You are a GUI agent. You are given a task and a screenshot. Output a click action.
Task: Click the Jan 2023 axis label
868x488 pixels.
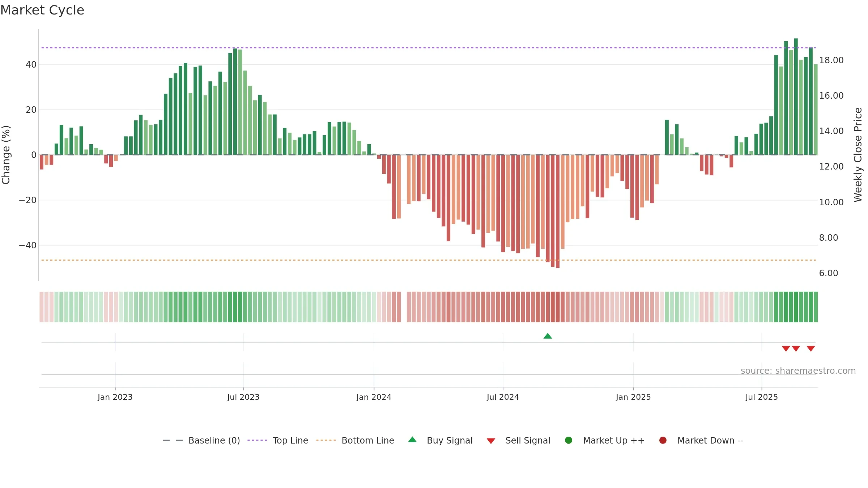click(115, 397)
